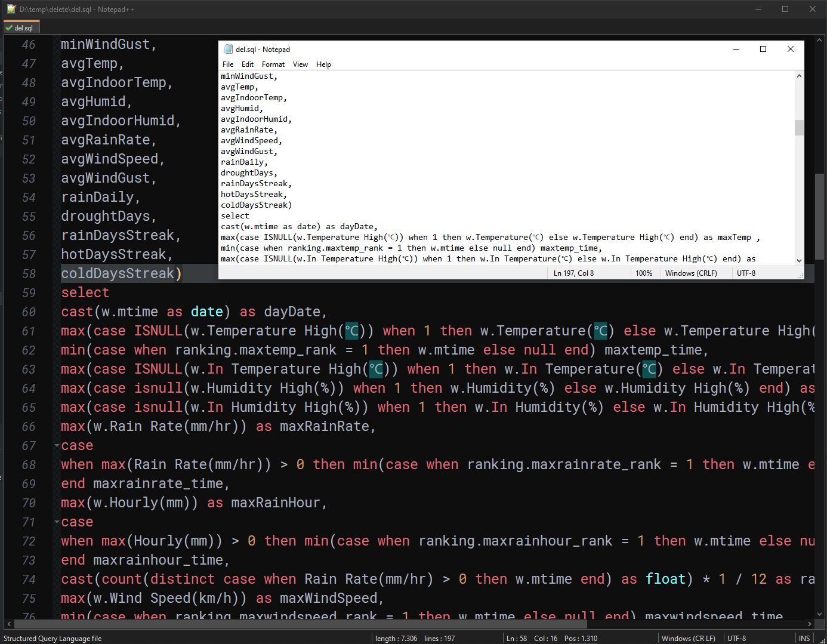Viewport: 827px width, 644px height.
Task: Select the del.sql tab in Notepad++
Action: pos(21,27)
